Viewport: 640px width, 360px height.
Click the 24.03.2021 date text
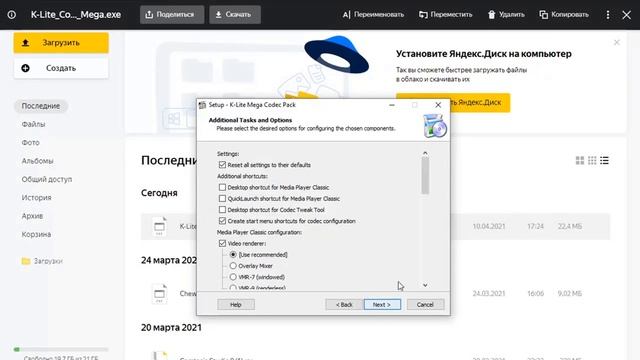tap(489, 293)
